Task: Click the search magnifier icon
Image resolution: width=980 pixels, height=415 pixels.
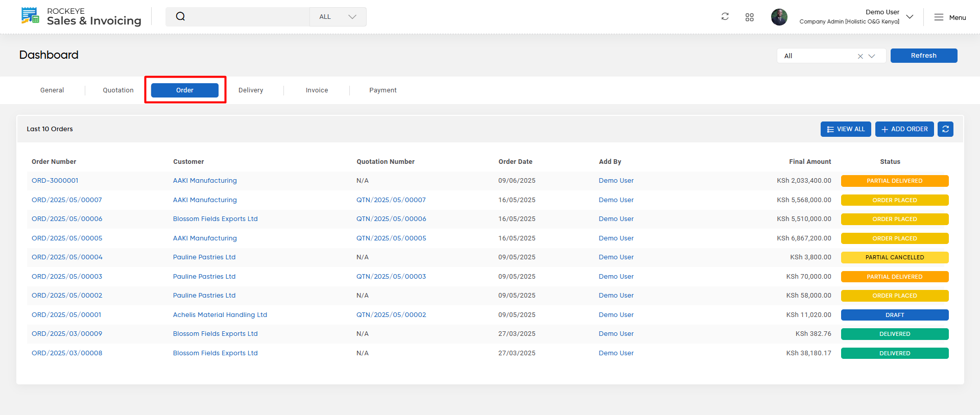Action: tap(180, 16)
